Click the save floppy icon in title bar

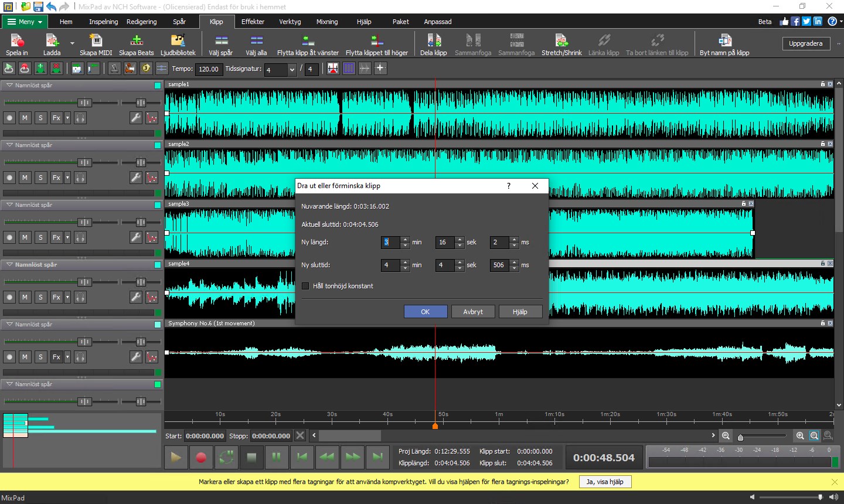[x=38, y=6]
